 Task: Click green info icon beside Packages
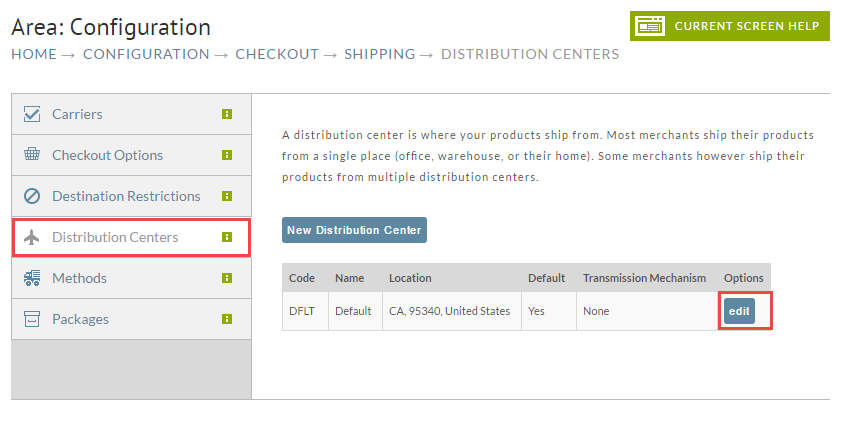(227, 319)
